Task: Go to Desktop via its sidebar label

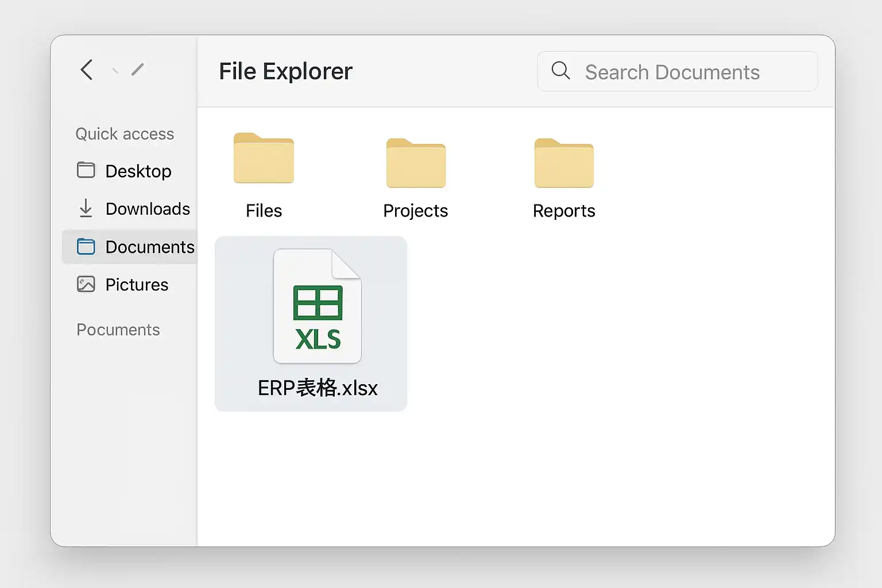Action: [138, 171]
